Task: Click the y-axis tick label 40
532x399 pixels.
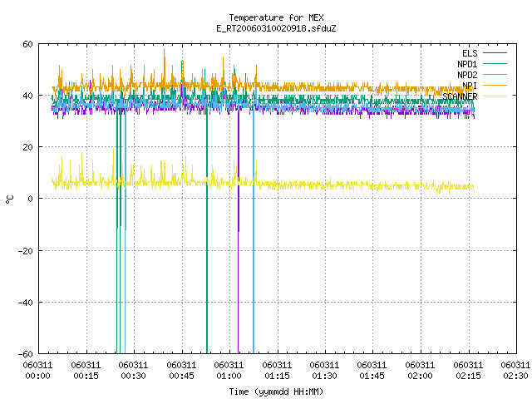Action: tap(27, 96)
